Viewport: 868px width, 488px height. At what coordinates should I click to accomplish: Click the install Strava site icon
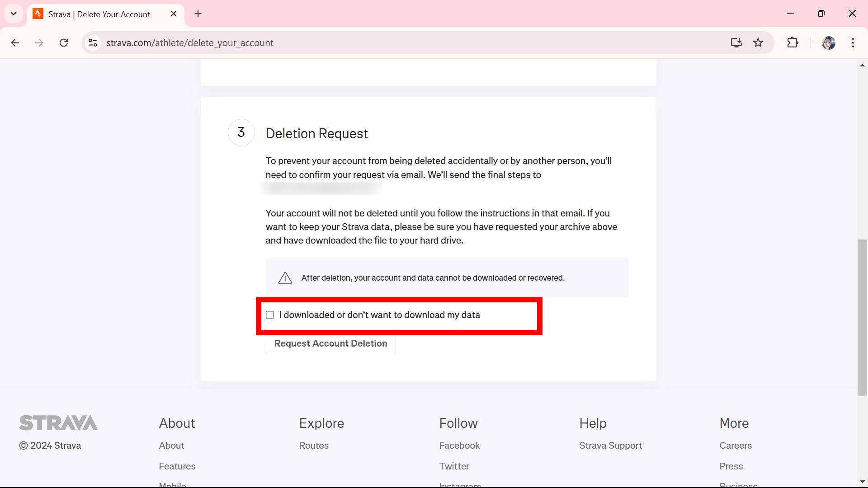[x=736, y=42]
